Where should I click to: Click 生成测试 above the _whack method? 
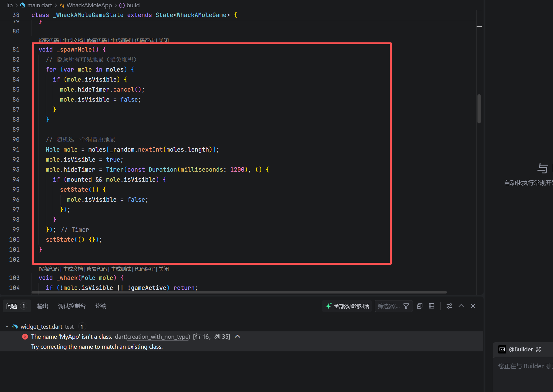(121, 269)
